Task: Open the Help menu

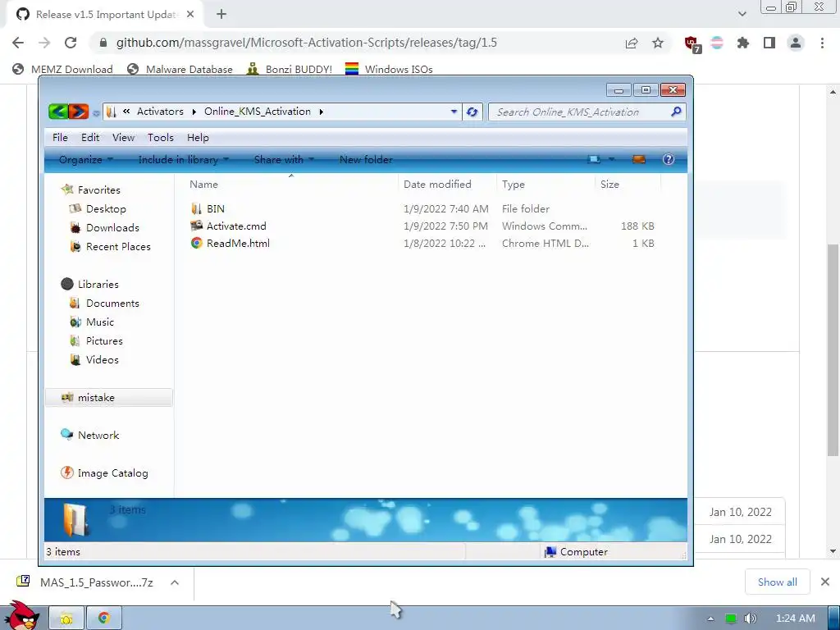Action: point(198,137)
